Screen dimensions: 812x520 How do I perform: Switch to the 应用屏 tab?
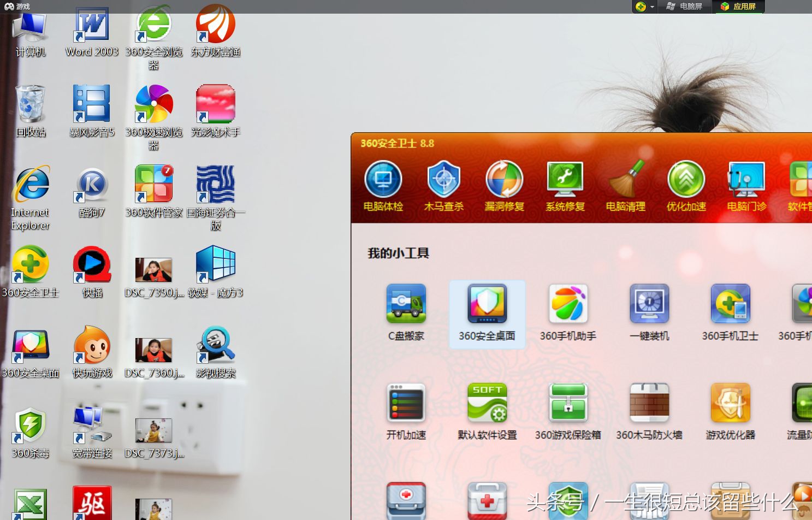point(739,7)
